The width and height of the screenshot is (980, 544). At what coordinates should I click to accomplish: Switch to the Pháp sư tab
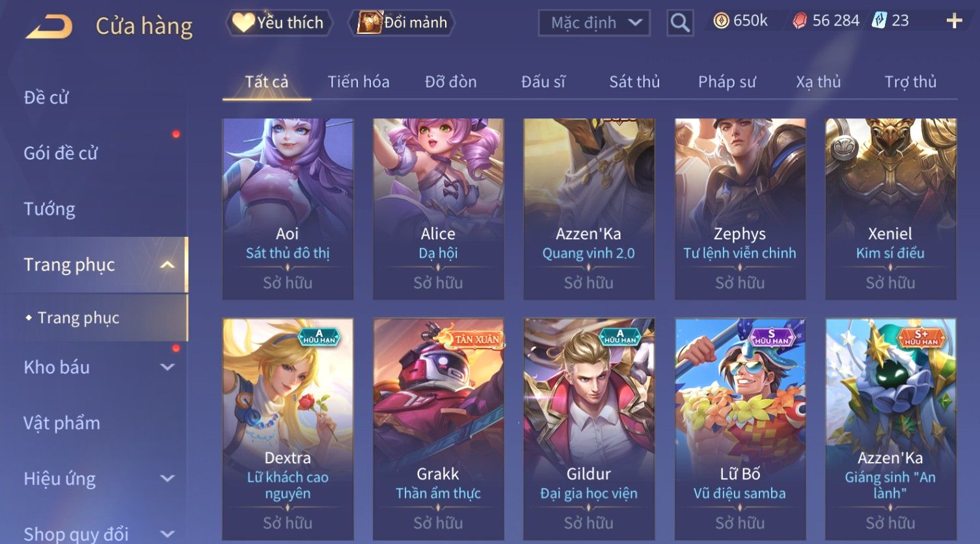click(x=727, y=82)
